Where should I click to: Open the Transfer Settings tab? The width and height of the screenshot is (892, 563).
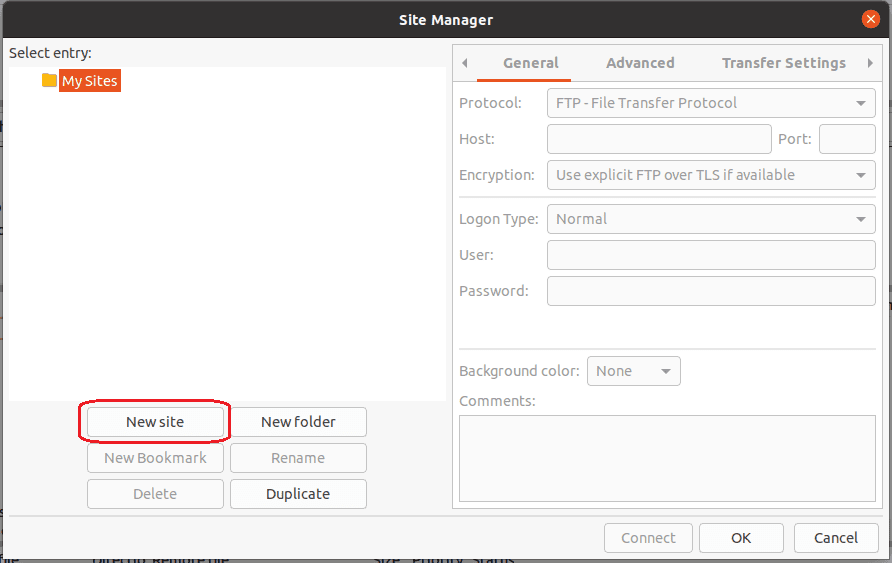(x=783, y=63)
